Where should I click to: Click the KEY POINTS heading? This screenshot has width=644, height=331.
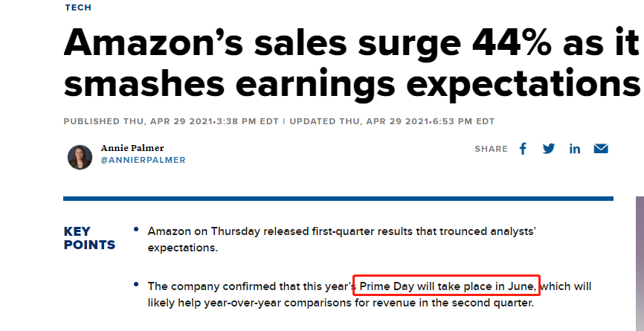[x=89, y=238]
